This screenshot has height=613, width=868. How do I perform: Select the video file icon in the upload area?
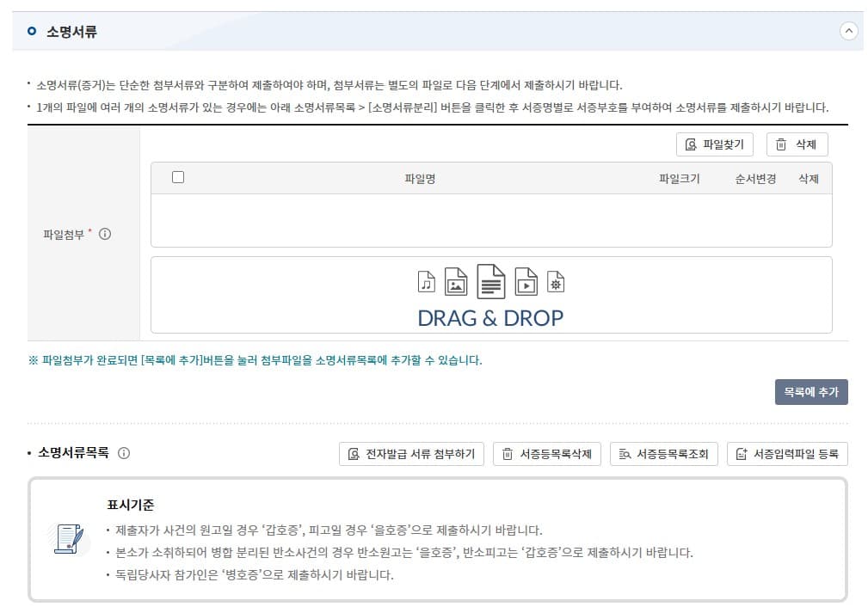pyautogui.click(x=526, y=281)
